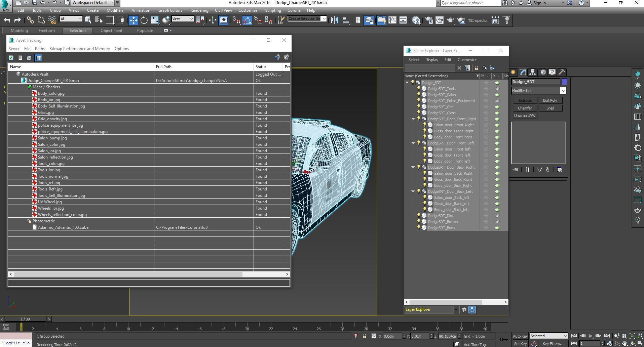Toggle the Angle Snap icon
This screenshot has height=347, width=644.
[247, 20]
